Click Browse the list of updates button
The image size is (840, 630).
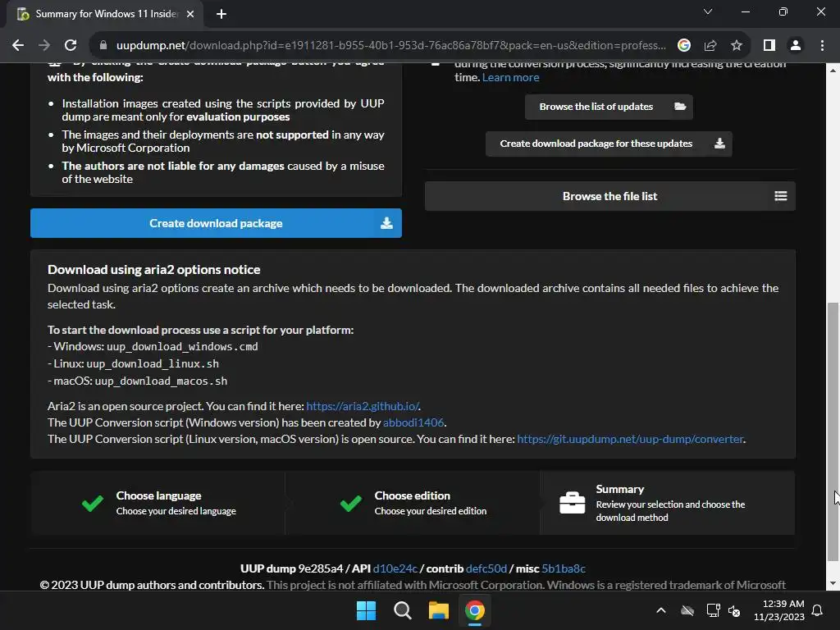[x=609, y=107]
